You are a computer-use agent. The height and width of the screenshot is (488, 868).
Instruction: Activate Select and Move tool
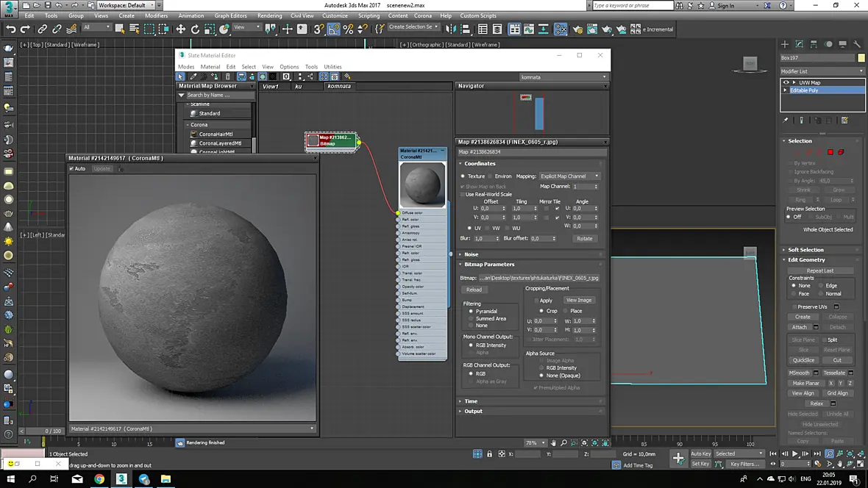[180, 29]
